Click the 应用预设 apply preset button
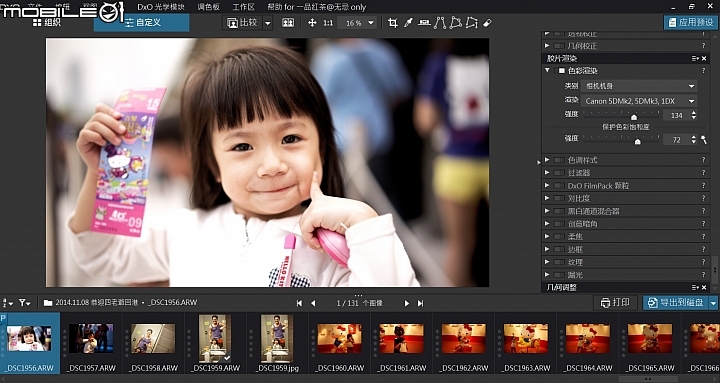The width and height of the screenshot is (720, 383). 691,23
